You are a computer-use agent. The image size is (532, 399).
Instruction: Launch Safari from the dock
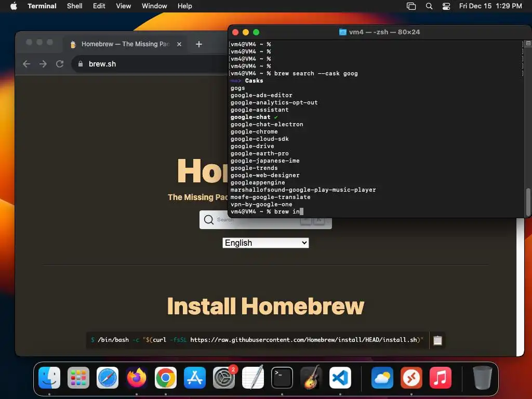(x=108, y=378)
